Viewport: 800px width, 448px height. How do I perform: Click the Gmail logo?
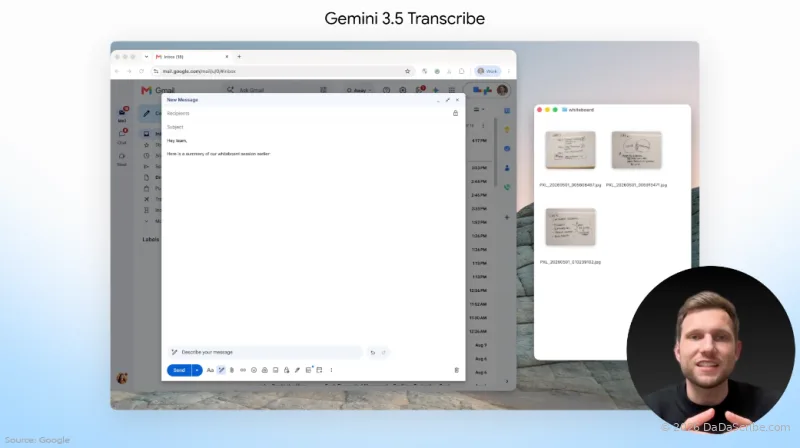tap(158, 90)
